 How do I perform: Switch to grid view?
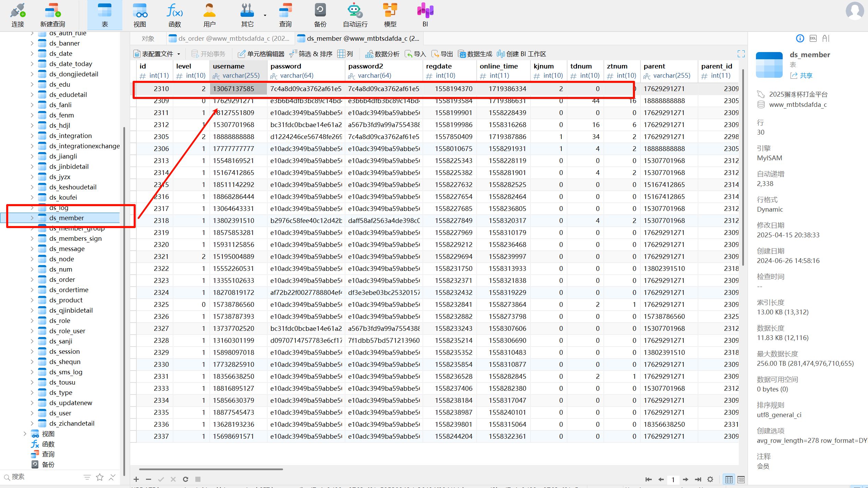(x=729, y=479)
